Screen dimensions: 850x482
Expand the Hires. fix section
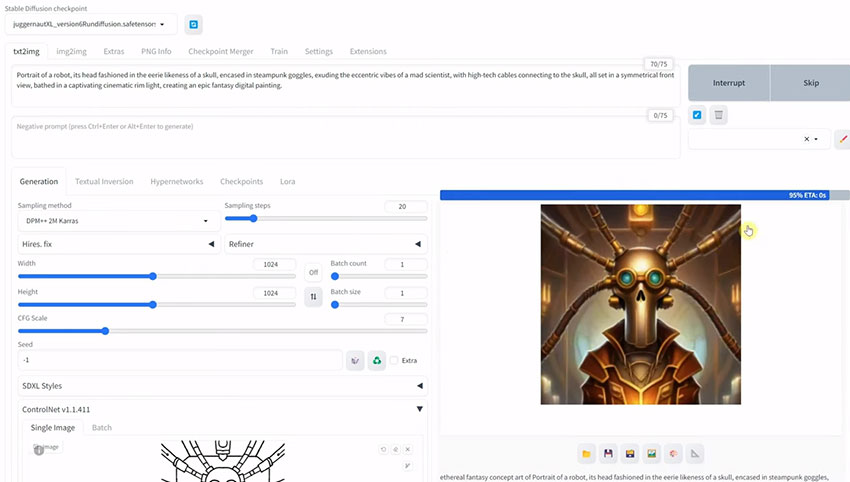(118, 244)
